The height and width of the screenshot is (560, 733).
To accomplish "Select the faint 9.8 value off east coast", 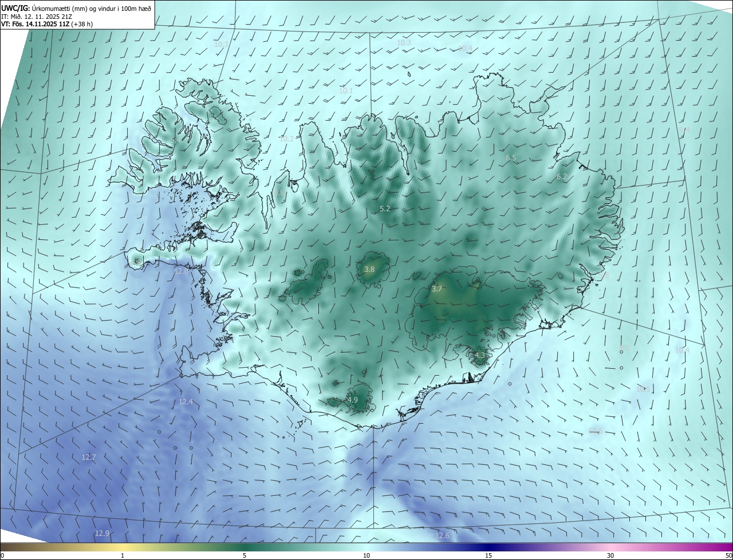I will pyautogui.click(x=604, y=276).
